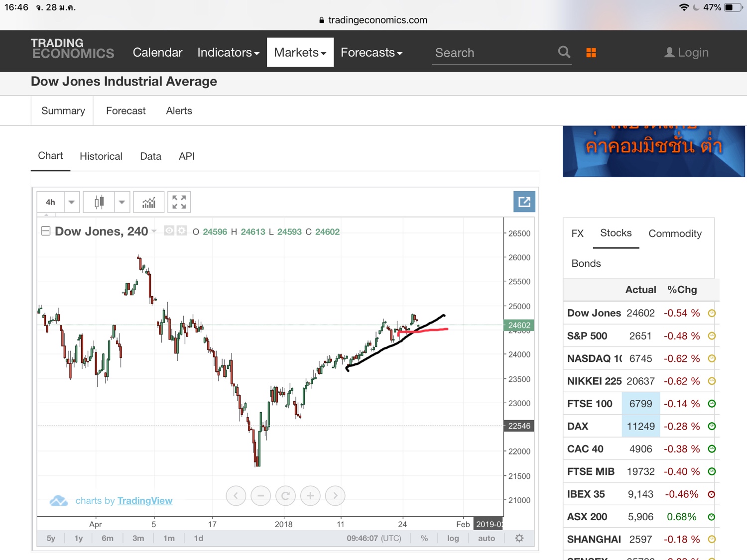Zoom in the chart with plus button
The width and height of the screenshot is (747, 560).
pos(310,496)
